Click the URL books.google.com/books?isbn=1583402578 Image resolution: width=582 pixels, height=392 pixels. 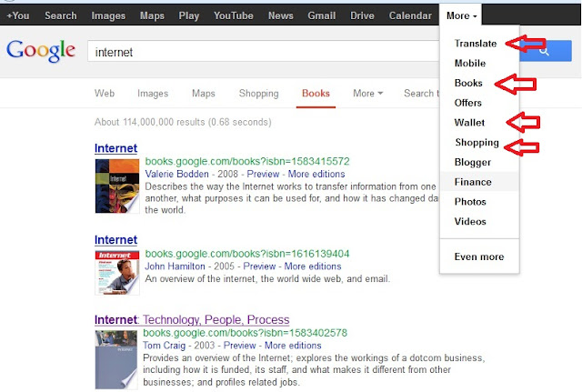(x=245, y=333)
